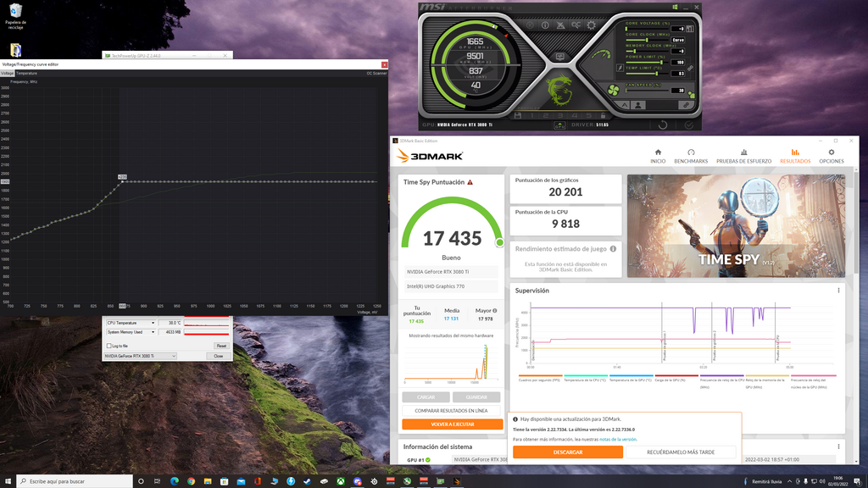Click the Time Spy thumbnail image
Screen dimensions: 868x488
tap(736, 225)
